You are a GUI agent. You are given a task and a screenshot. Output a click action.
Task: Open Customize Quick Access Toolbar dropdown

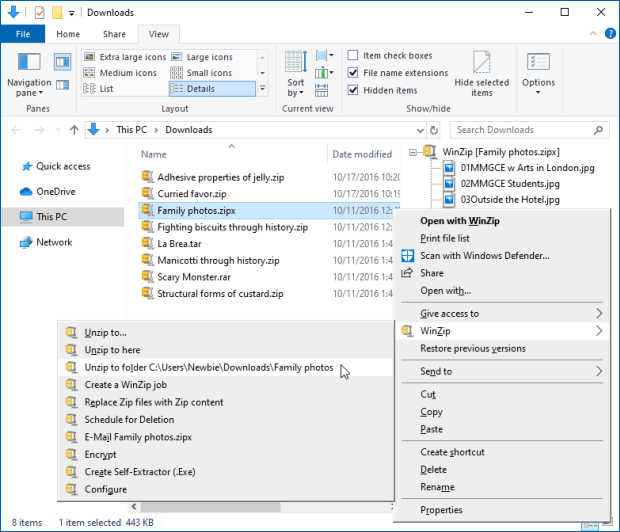click(x=72, y=13)
